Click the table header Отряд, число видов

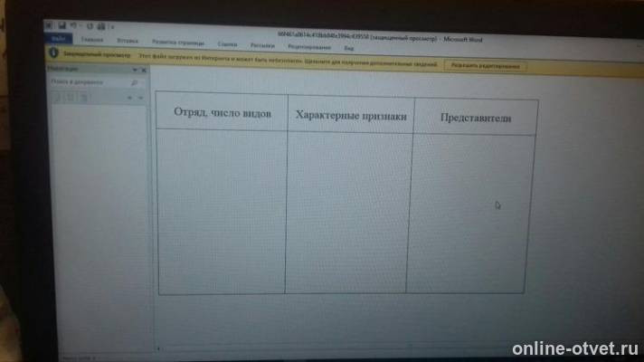(x=223, y=112)
